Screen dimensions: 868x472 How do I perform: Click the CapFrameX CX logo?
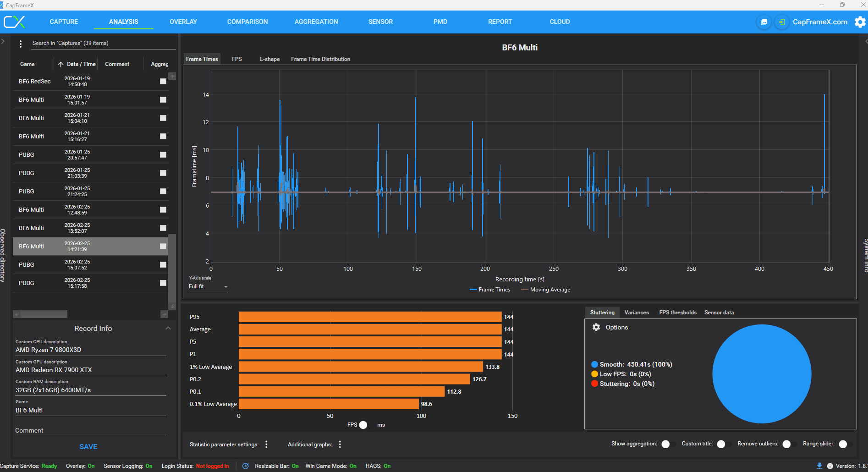pos(14,22)
